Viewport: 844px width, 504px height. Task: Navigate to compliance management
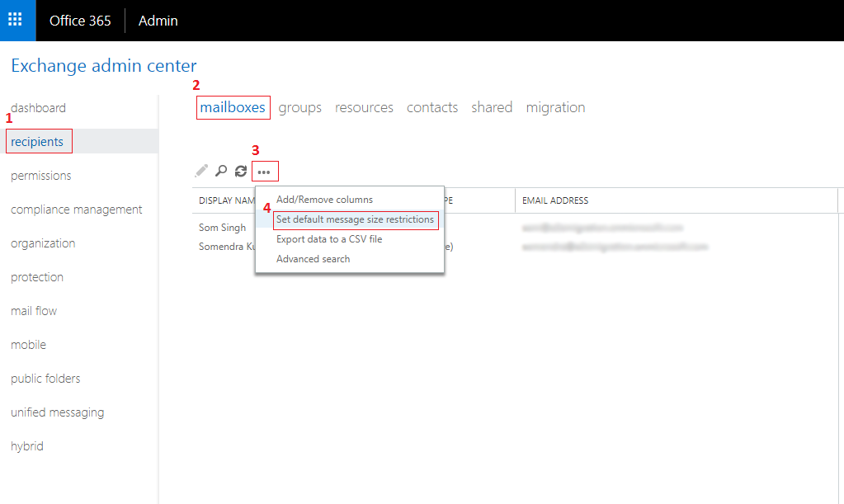[76, 209]
